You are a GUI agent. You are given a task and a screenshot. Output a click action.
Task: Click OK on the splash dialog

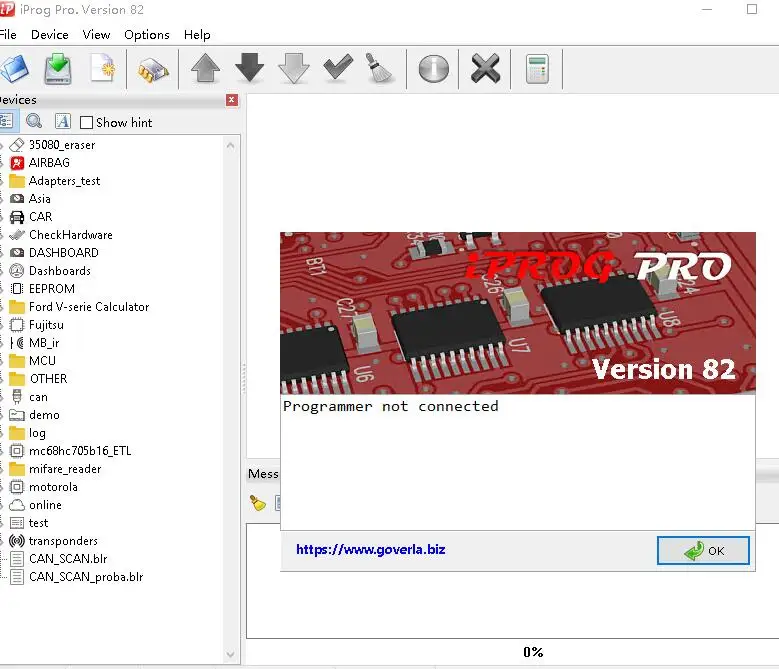point(703,550)
